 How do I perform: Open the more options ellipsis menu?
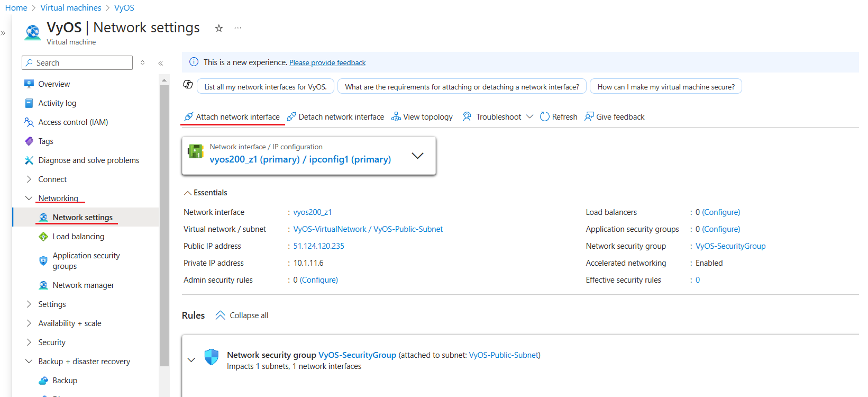[x=238, y=28]
